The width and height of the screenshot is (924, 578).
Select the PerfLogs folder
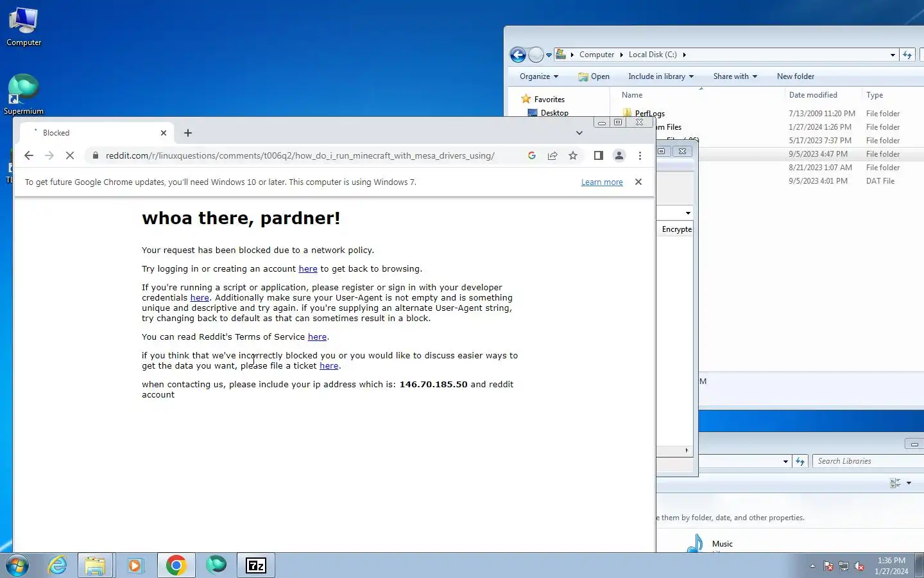pyautogui.click(x=649, y=114)
